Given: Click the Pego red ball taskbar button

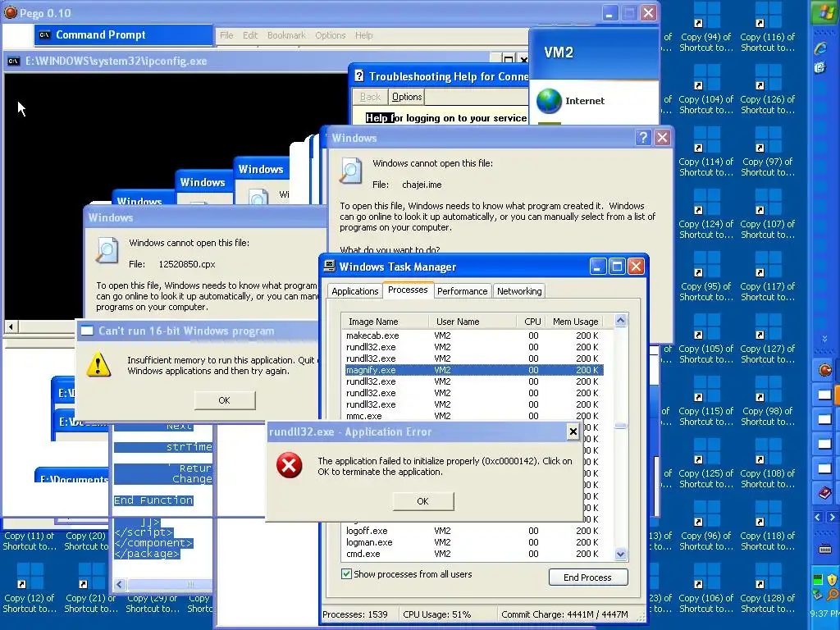Looking at the screenshot, I should coord(825,370).
